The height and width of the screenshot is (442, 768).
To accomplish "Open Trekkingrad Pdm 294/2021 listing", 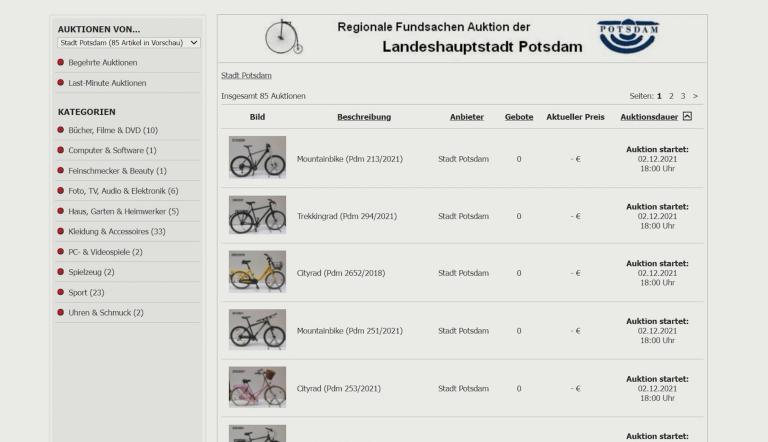I will coord(346,216).
